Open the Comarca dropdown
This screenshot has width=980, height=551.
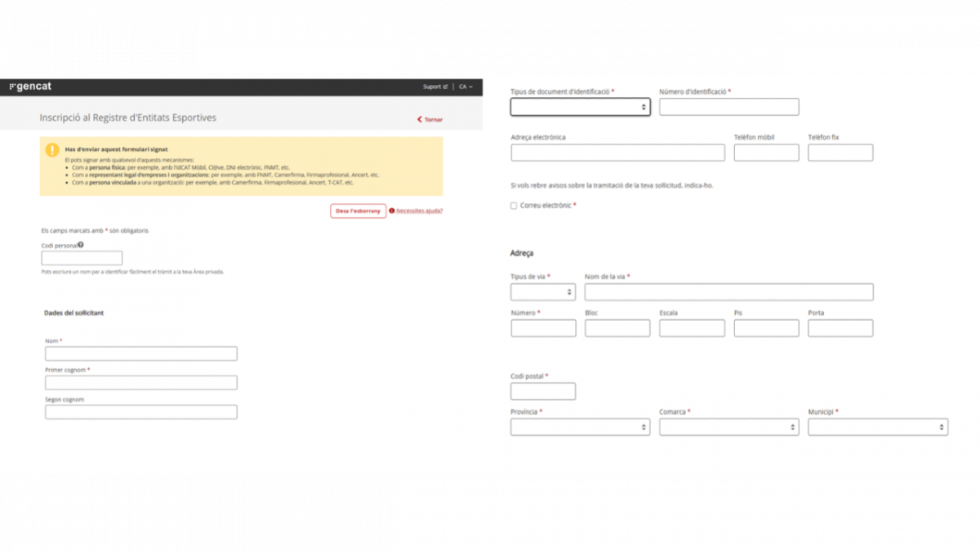(728, 427)
